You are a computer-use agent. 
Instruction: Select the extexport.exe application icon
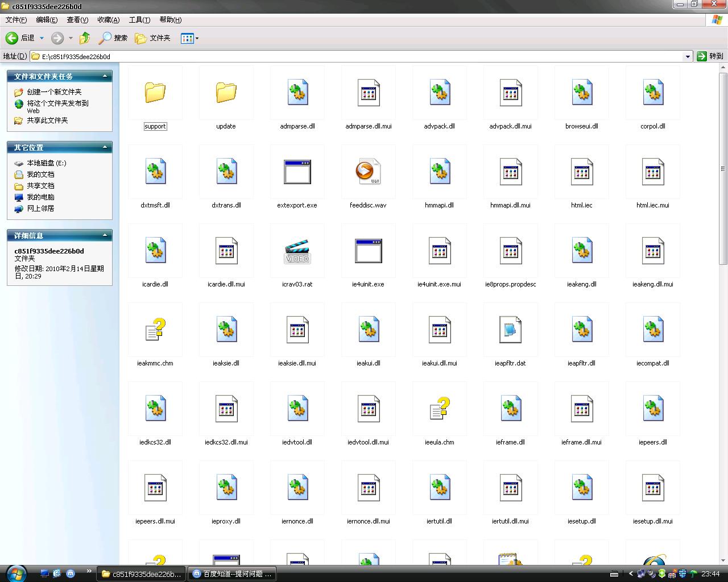click(x=297, y=172)
